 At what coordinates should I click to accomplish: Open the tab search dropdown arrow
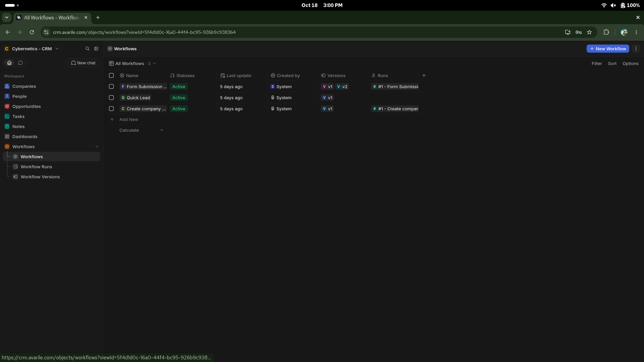7,17
